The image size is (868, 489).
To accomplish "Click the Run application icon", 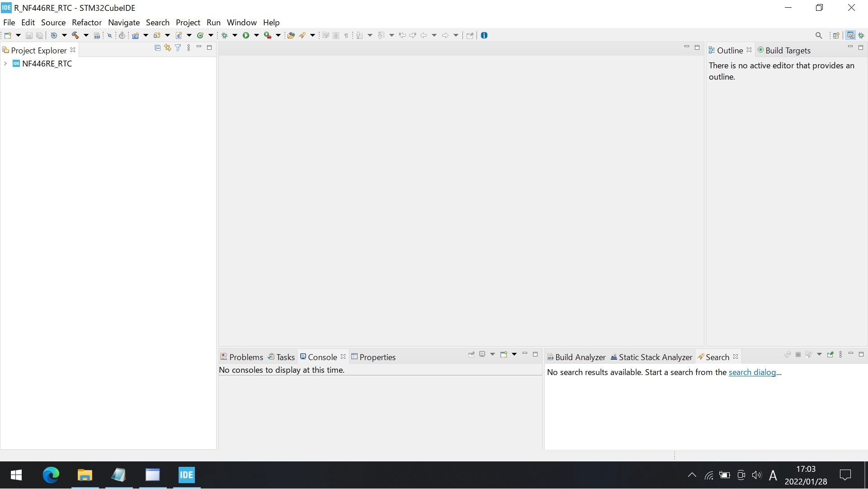I will tap(246, 35).
